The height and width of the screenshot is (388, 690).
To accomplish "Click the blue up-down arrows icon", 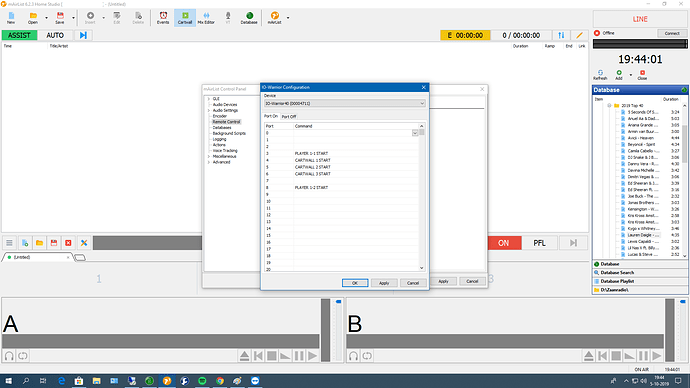I will (561, 35).
